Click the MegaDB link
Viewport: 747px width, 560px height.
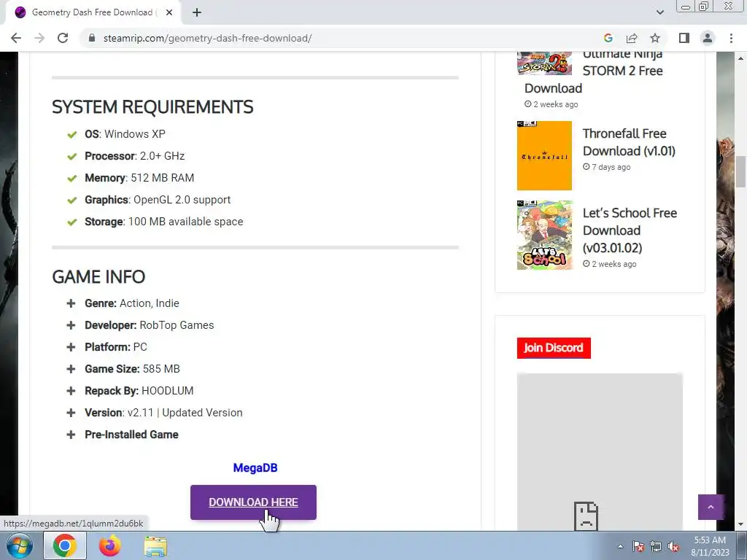(x=255, y=467)
